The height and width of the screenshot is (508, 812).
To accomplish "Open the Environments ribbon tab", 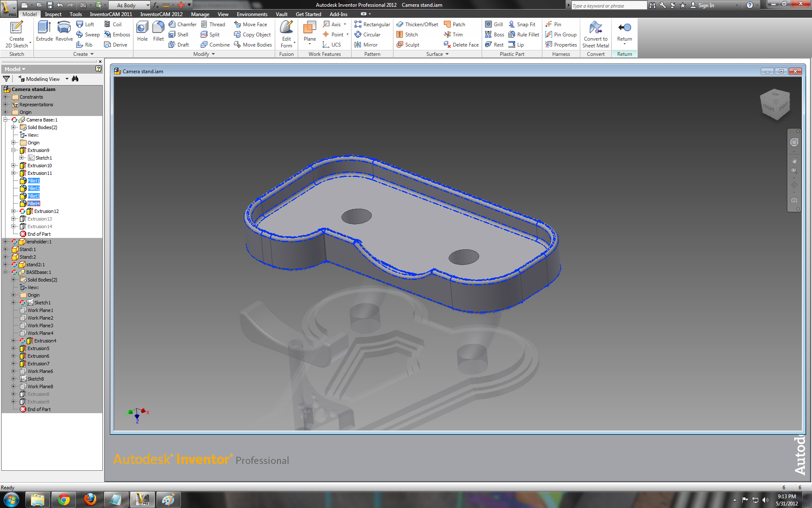I will 252,14.
